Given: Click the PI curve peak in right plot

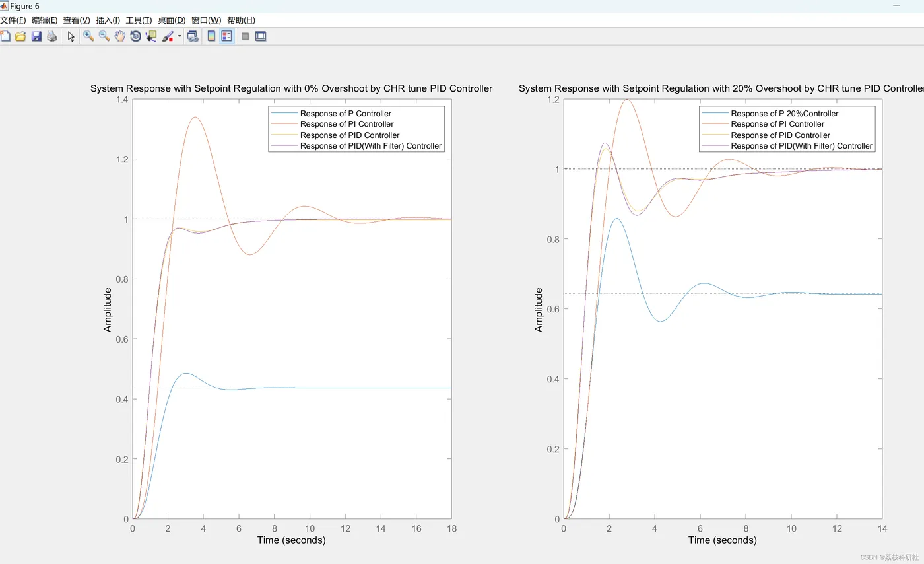Looking at the screenshot, I should click(x=626, y=100).
